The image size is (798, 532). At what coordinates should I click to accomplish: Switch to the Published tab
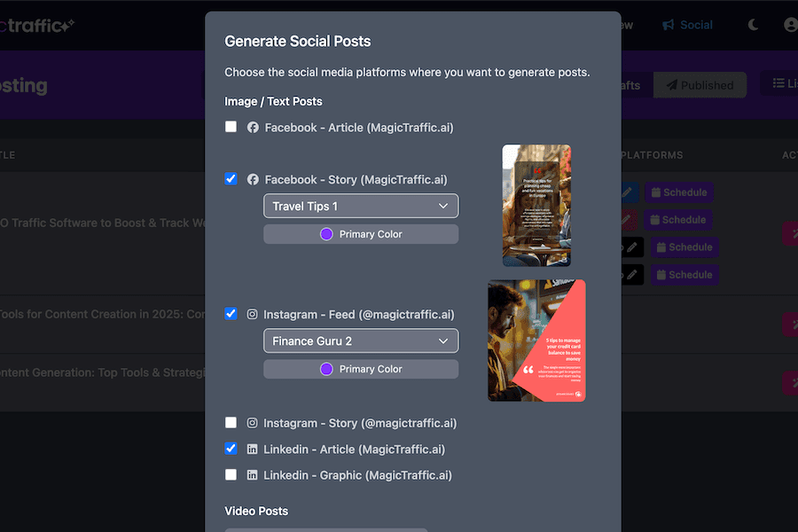[x=700, y=85]
